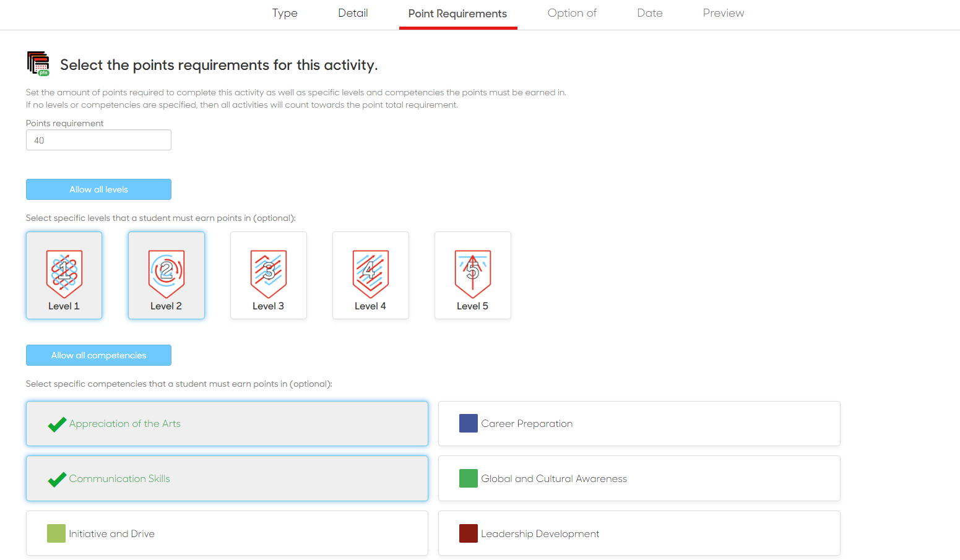Viewport: 960px width, 560px height.
Task: Enable the Initiative and Drive competency
Action: (x=227, y=533)
